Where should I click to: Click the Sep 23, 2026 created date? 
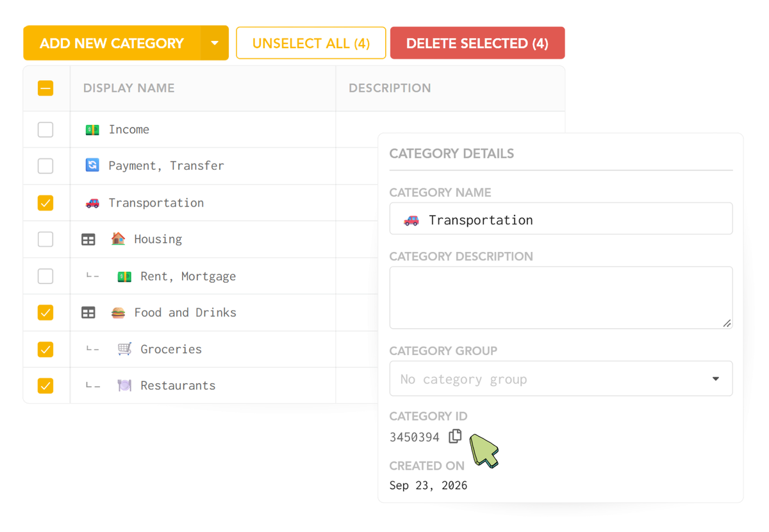click(x=429, y=486)
